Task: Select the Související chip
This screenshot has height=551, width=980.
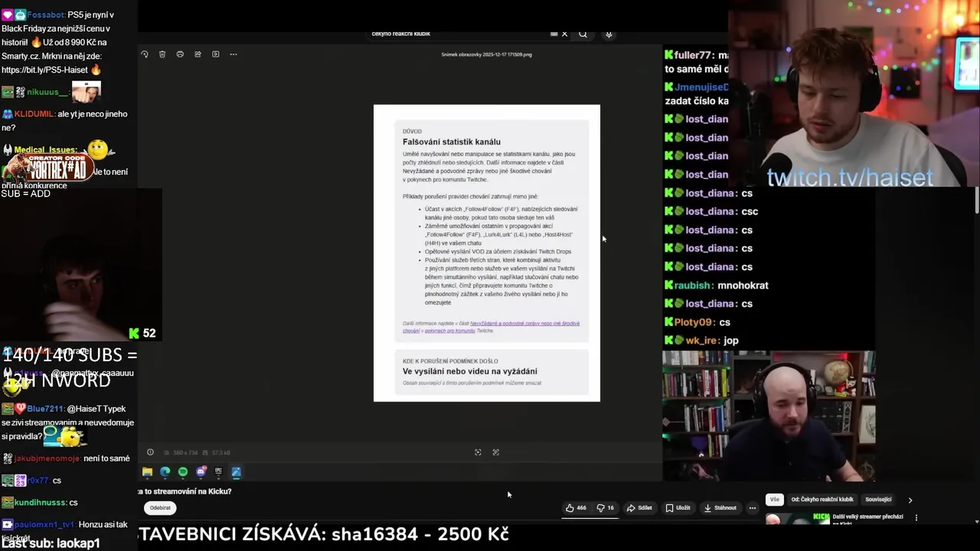Action: (878, 500)
